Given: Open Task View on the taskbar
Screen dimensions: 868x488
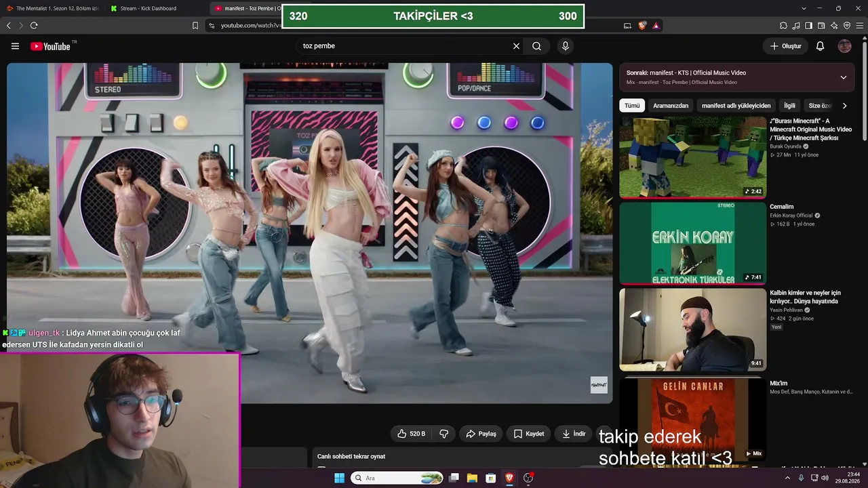Looking at the screenshot, I should [454, 478].
